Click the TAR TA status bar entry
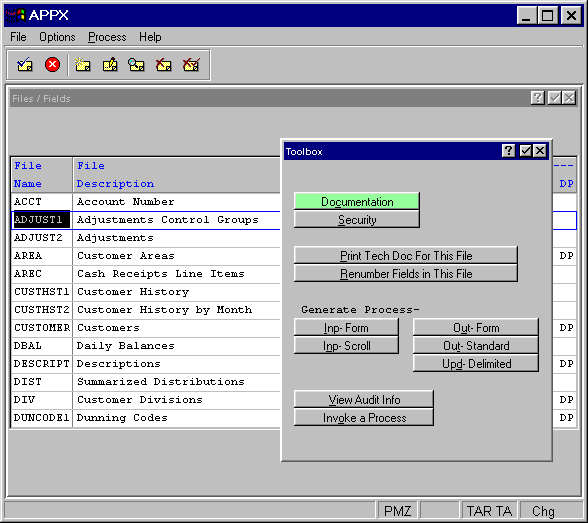The width and height of the screenshot is (588, 523). (x=489, y=511)
